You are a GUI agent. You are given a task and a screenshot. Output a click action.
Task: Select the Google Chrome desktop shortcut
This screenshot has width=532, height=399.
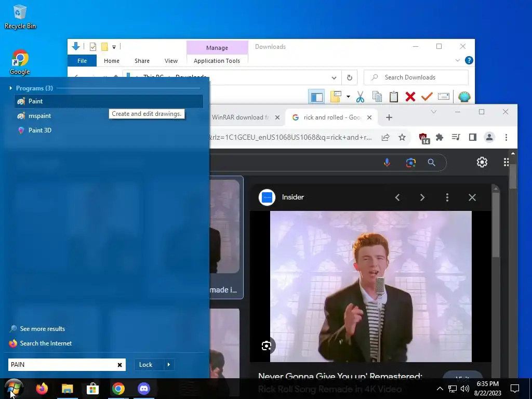(20, 62)
